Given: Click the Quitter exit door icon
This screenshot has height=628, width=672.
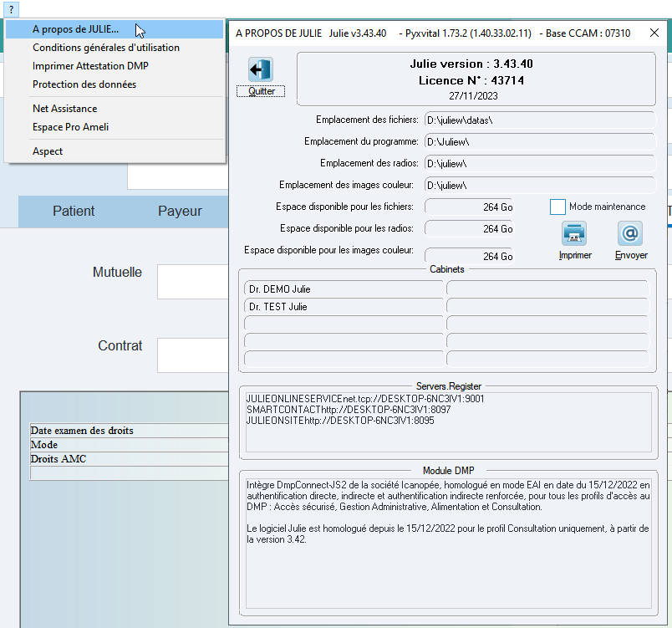Looking at the screenshot, I should pos(261,70).
